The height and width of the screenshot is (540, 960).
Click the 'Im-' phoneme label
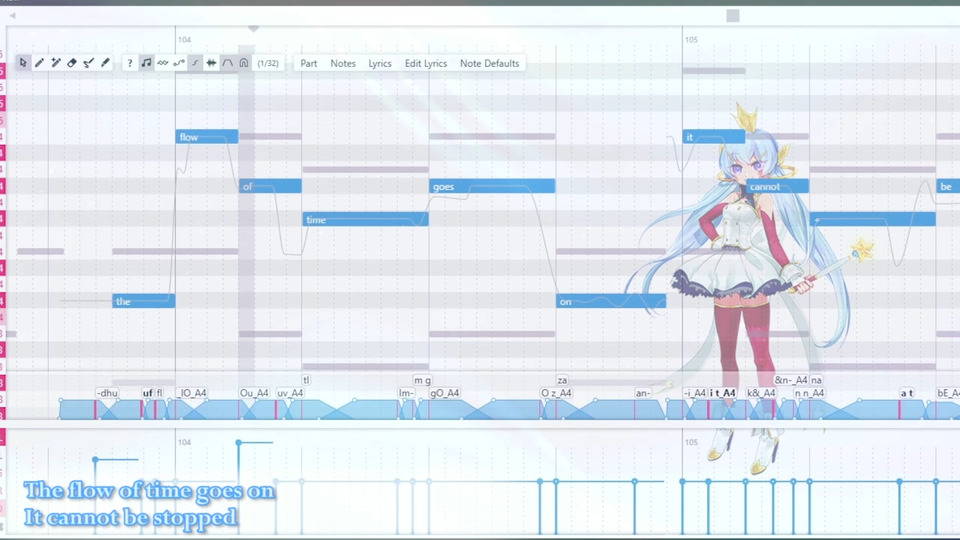406,393
